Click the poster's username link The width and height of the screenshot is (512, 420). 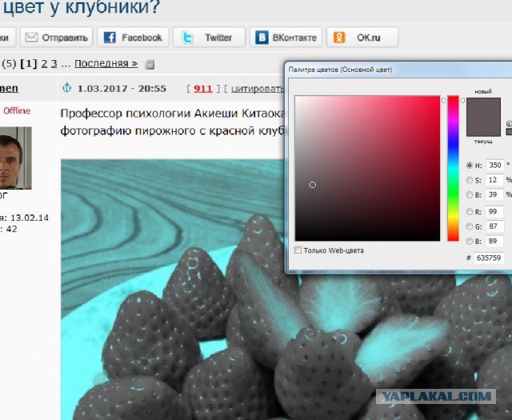(x=9, y=88)
